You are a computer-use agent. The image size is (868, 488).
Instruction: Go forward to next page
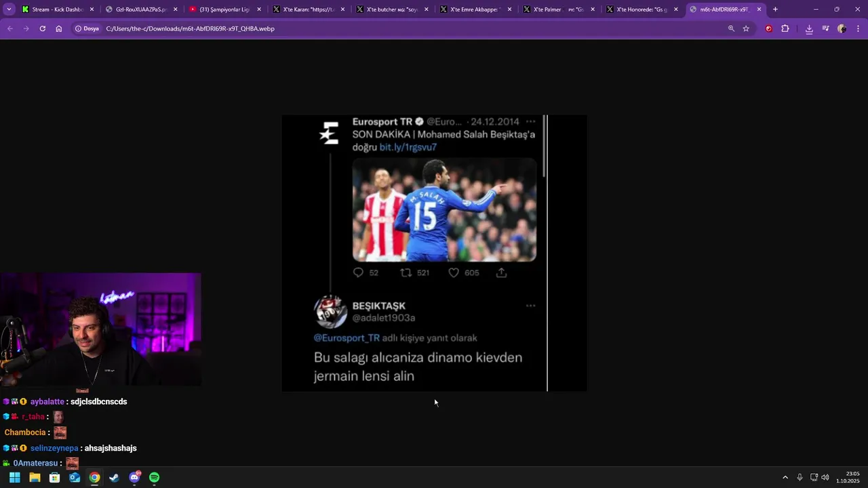26,28
